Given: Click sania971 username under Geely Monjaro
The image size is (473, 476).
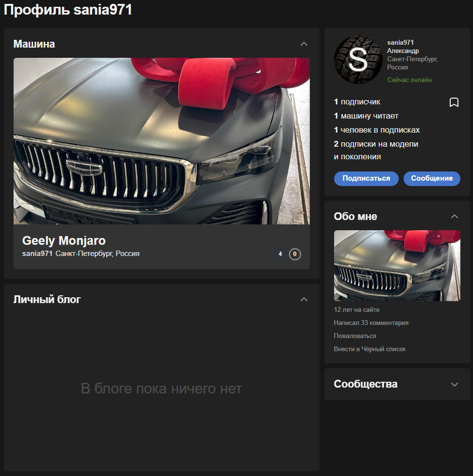Looking at the screenshot, I should (37, 254).
